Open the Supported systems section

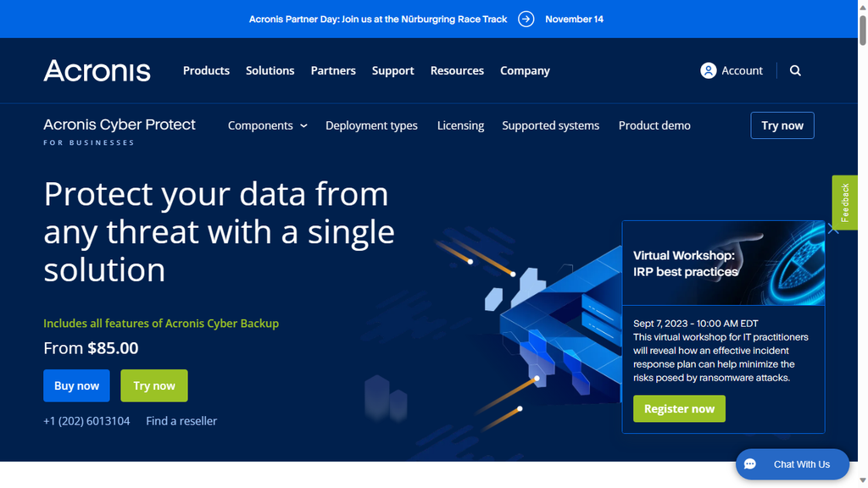point(551,125)
